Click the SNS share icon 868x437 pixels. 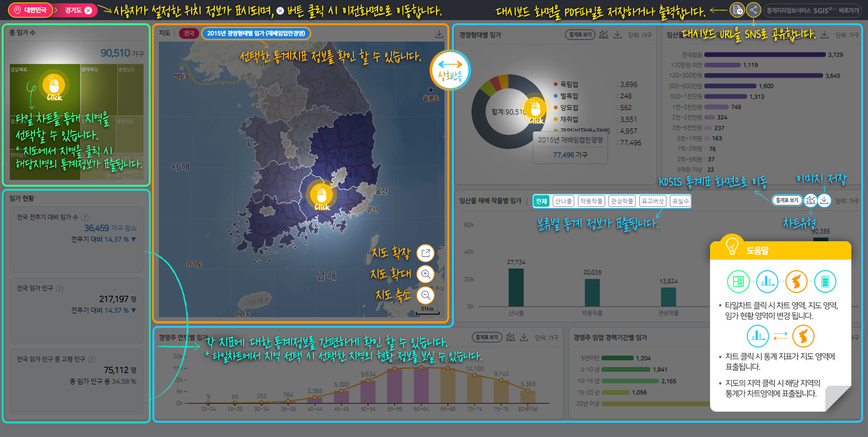click(x=753, y=10)
